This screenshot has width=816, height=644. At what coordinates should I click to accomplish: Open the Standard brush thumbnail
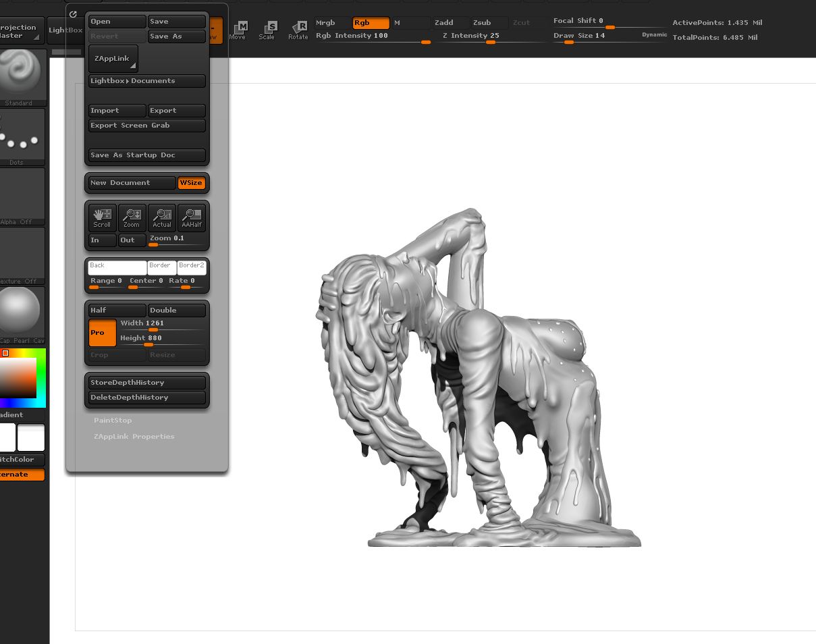[22, 78]
